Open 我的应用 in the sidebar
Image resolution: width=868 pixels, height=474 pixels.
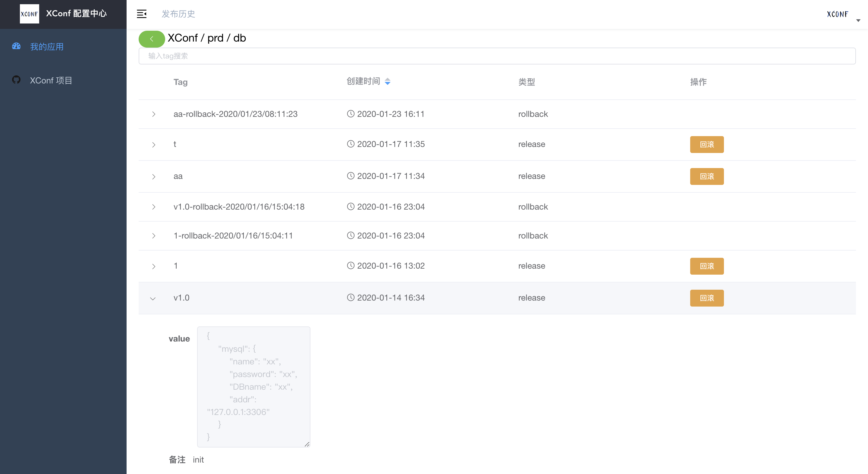click(x=47, y=46)
